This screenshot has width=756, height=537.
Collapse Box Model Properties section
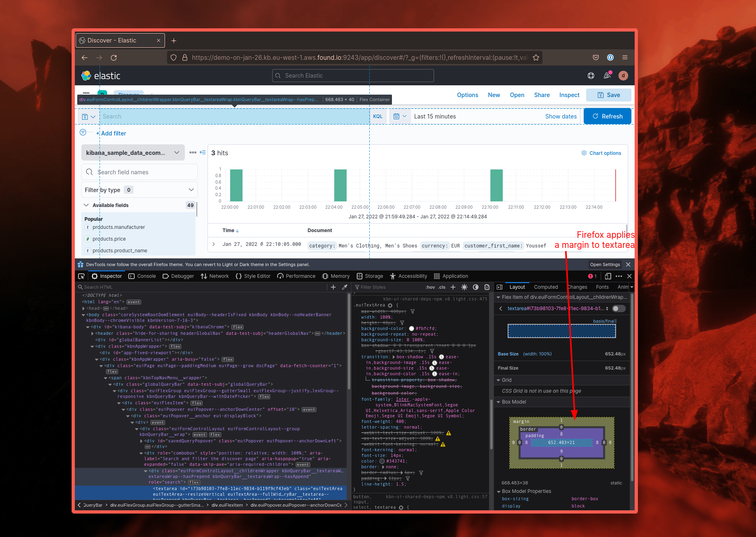pos(499,491)
